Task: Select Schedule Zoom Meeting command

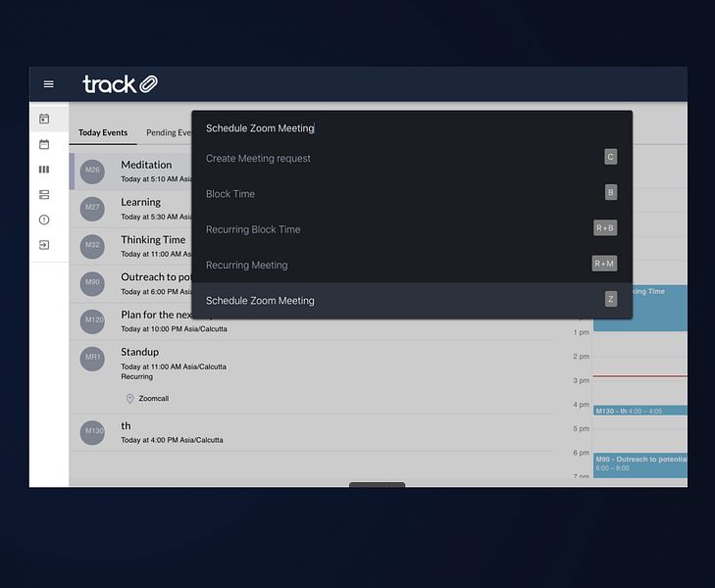Action: tap(412, 300)
